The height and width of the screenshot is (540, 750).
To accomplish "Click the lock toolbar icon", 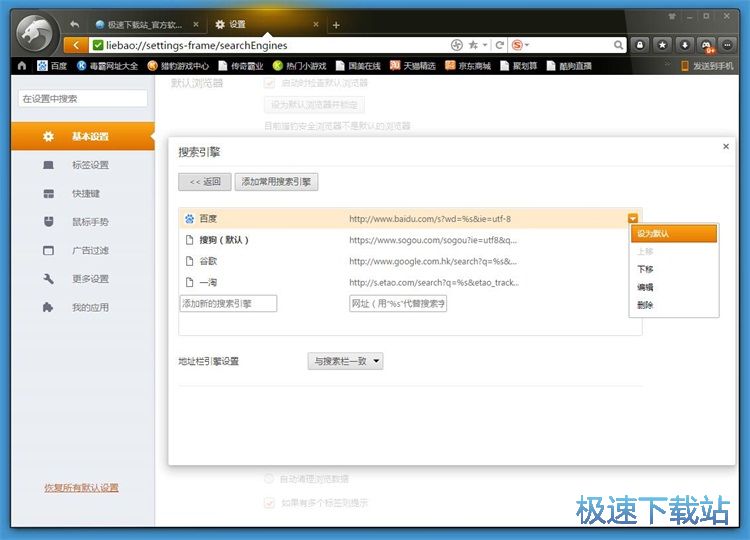I will pos(640,45).
